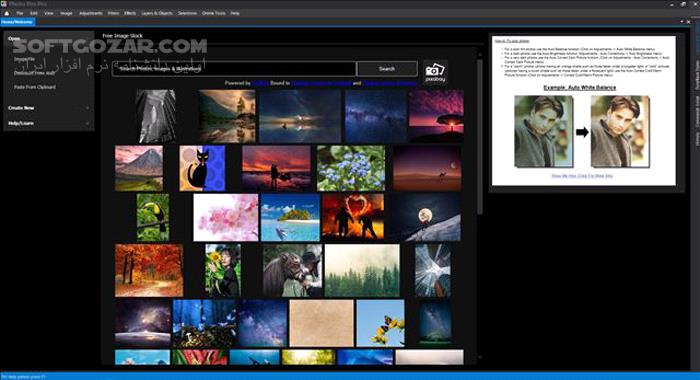Select the beige paper texture thumbnail
This screenshot has height=380, width=700.
tap(321, 323)
